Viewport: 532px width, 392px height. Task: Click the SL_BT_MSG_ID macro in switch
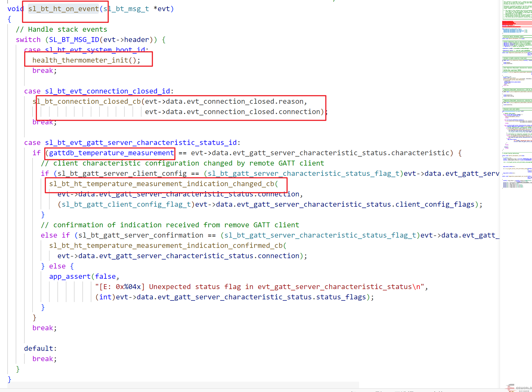click(x=74, y=40)
